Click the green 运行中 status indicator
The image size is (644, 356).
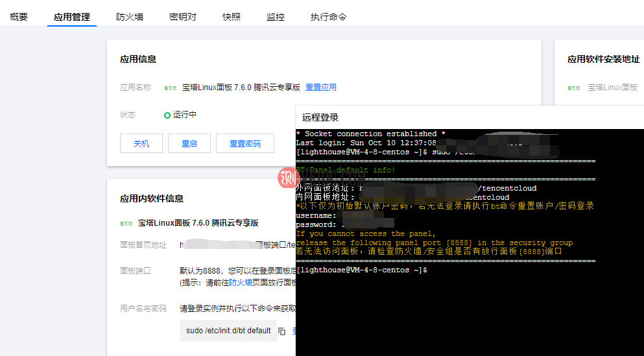167,115
